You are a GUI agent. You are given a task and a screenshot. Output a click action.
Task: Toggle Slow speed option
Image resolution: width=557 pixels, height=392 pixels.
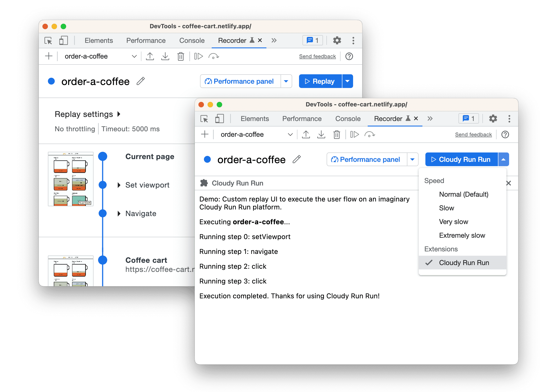(446, 207)
